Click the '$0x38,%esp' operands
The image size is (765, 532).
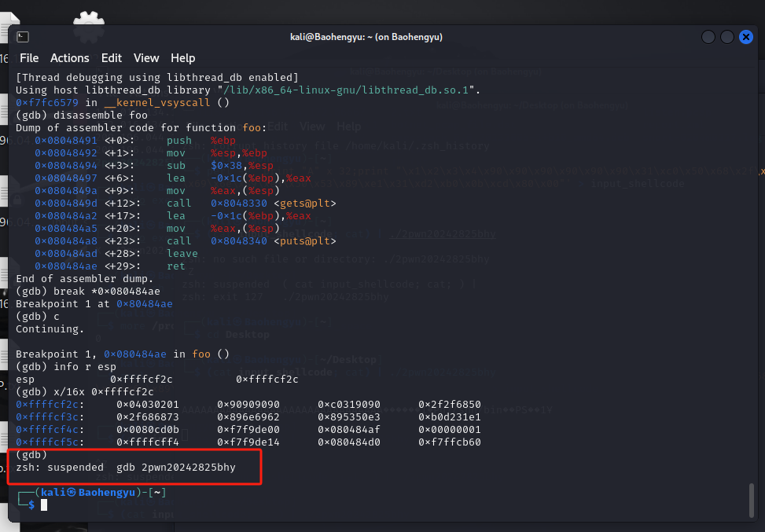coord(242,166)
